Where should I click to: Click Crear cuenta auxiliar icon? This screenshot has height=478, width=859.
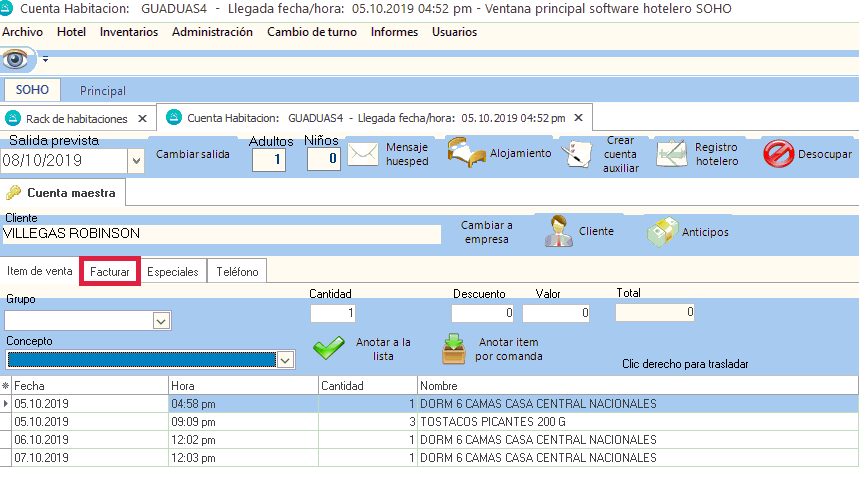[577, 154]
